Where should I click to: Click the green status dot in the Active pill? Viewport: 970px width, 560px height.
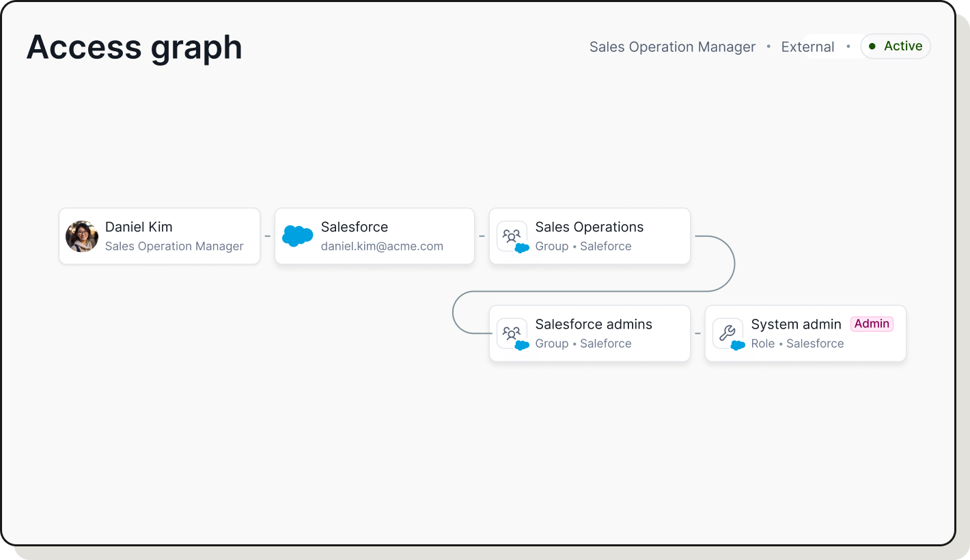coord(873,46)
